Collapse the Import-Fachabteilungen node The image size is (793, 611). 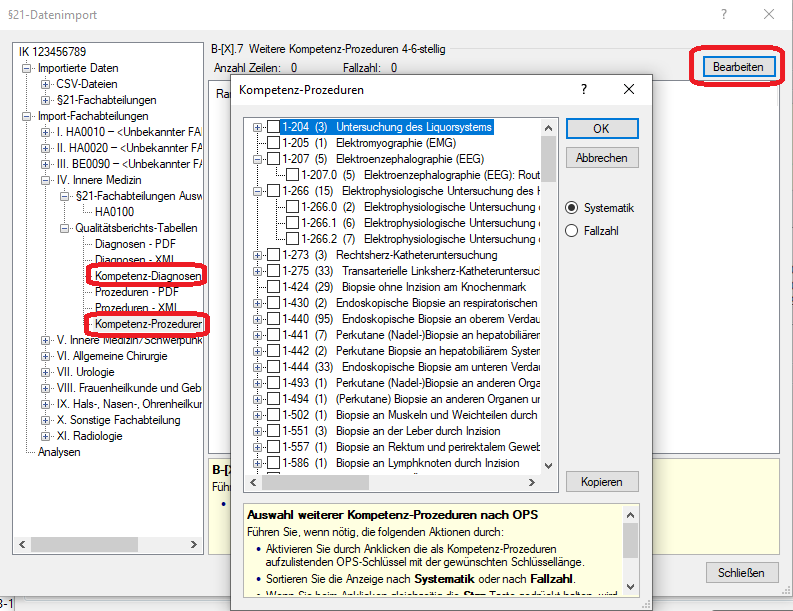point(26,116)
